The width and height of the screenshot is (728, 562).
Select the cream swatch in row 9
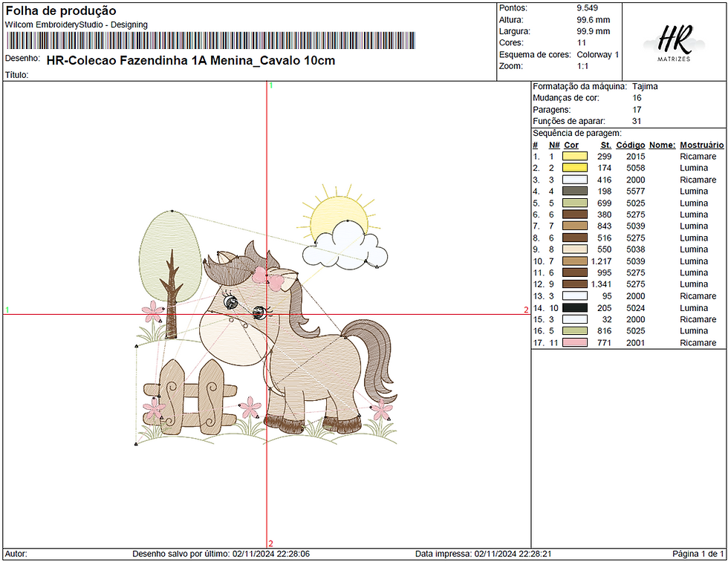[x=575, y=249]
